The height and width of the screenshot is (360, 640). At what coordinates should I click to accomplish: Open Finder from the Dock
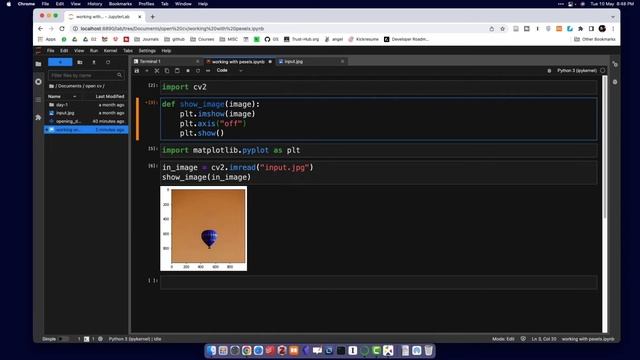pos(211,351)
